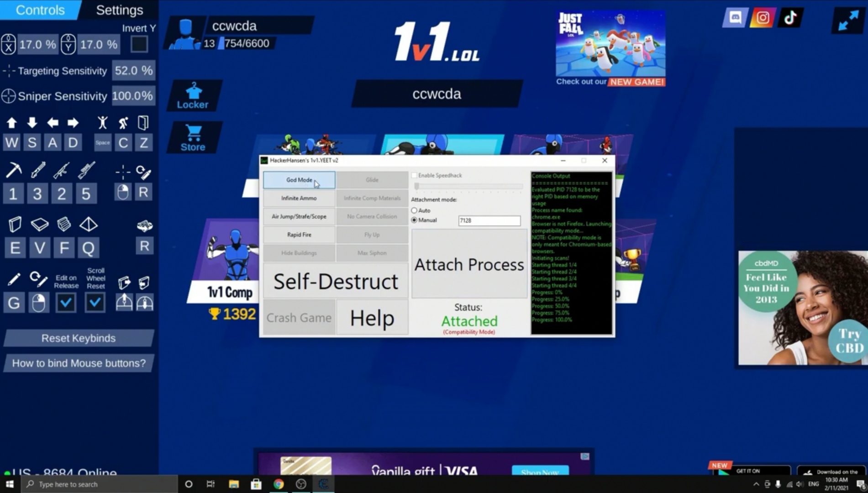868x493 pixels.
Task: Click the W move-forward keybind
Action: point(12,143)
